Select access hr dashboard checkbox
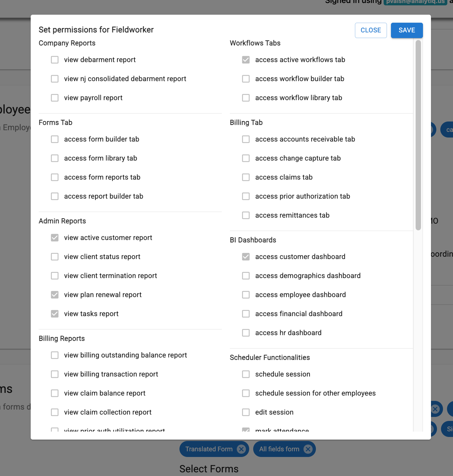 coord(246,333)
